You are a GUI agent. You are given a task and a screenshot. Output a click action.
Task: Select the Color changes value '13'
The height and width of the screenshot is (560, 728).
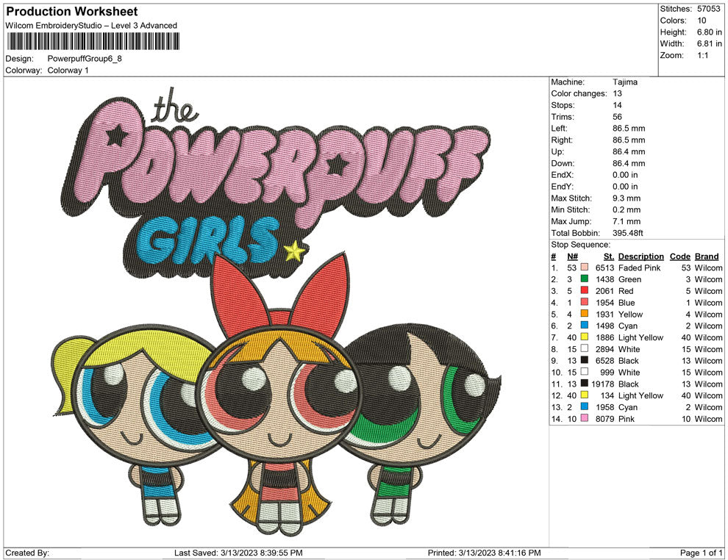(618, 94)
